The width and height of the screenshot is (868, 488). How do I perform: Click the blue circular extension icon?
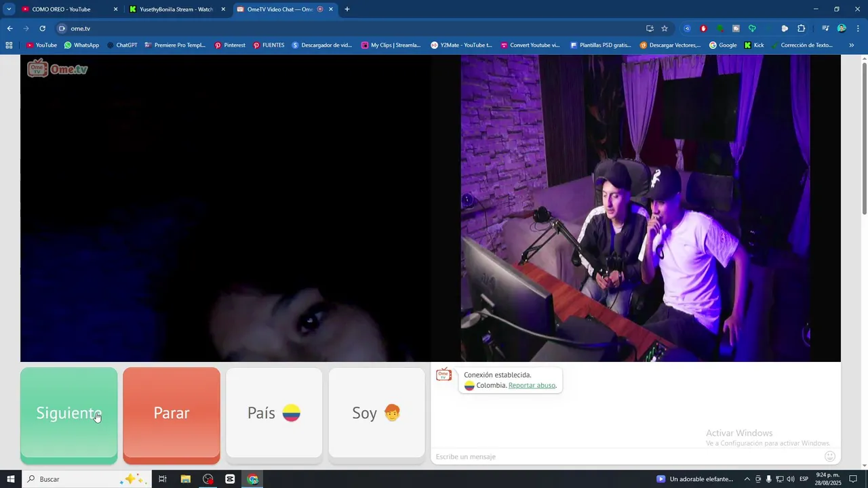(687, 28)
